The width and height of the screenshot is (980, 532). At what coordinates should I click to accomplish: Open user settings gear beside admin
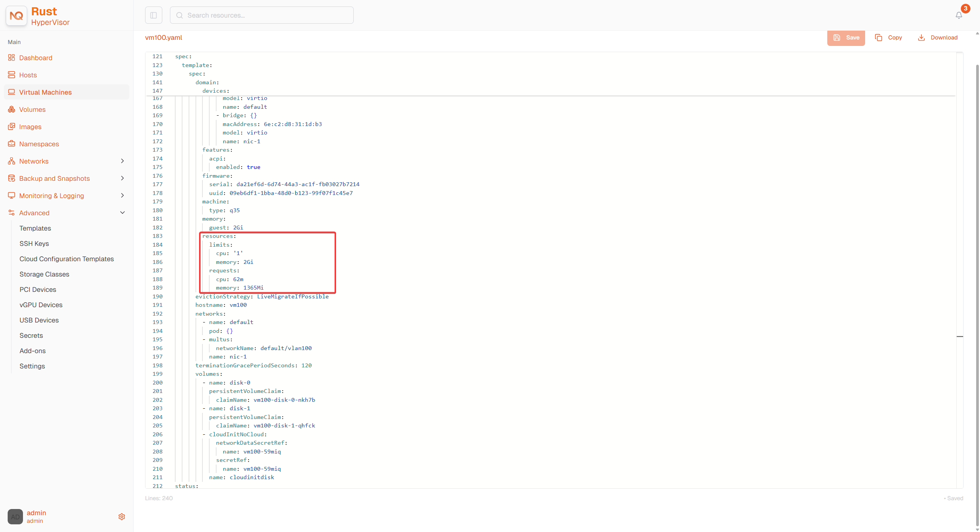coord(122,517)
